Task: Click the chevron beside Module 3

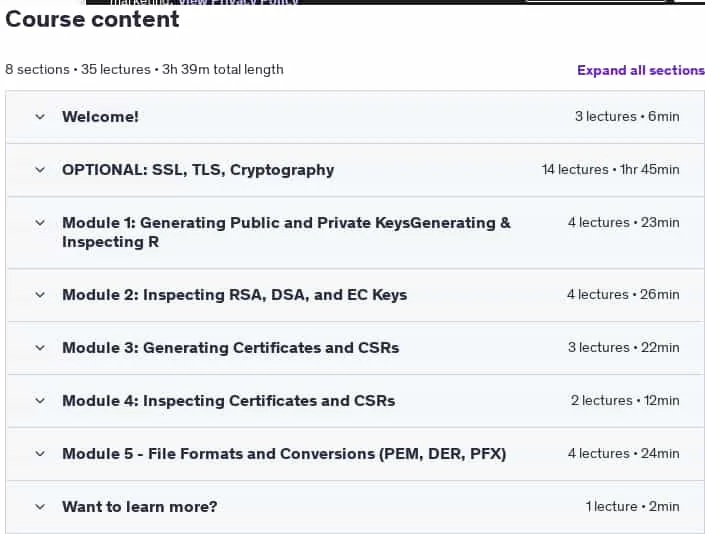Action: tap(40, 348)
